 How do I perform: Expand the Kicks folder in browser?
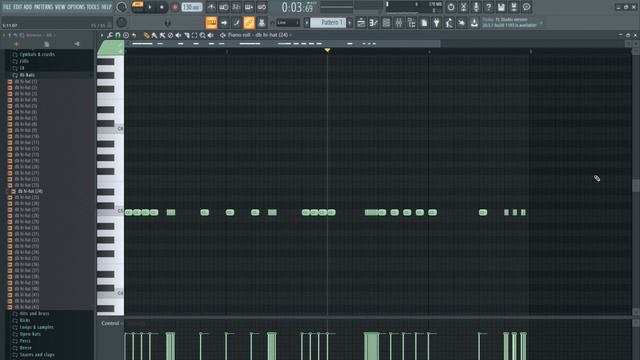25,320
